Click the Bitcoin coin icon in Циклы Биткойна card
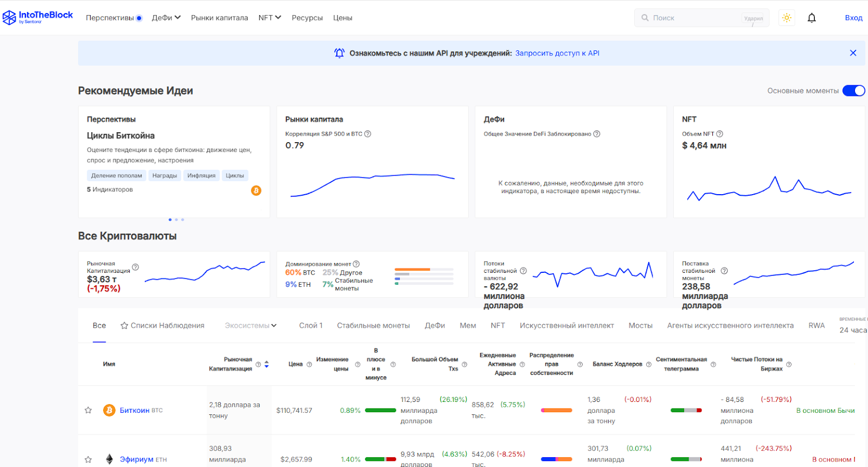Screen dimensions: 868x467 pos(256,190)
